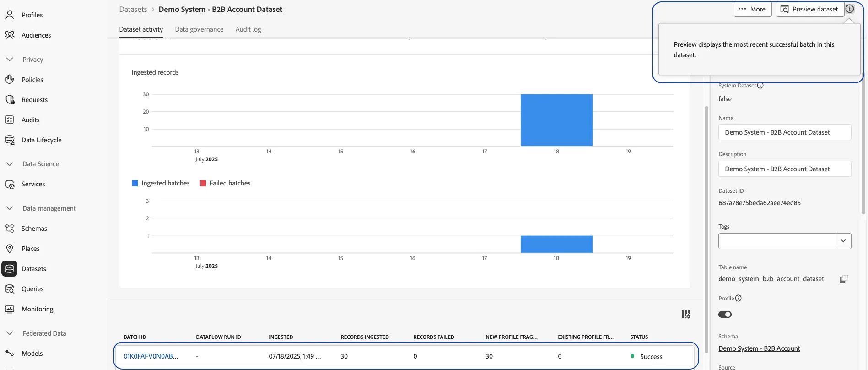The width and height of the screenshot is (868, 370).
Task: Click into the Tags input field
Action: pos(777,241)
